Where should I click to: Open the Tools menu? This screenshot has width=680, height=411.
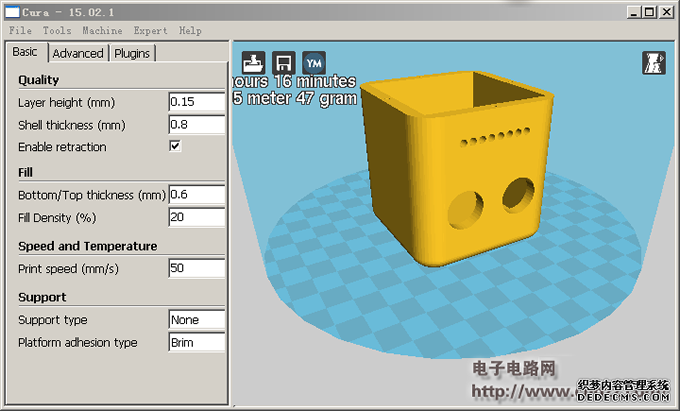click(x=57, y=30)
